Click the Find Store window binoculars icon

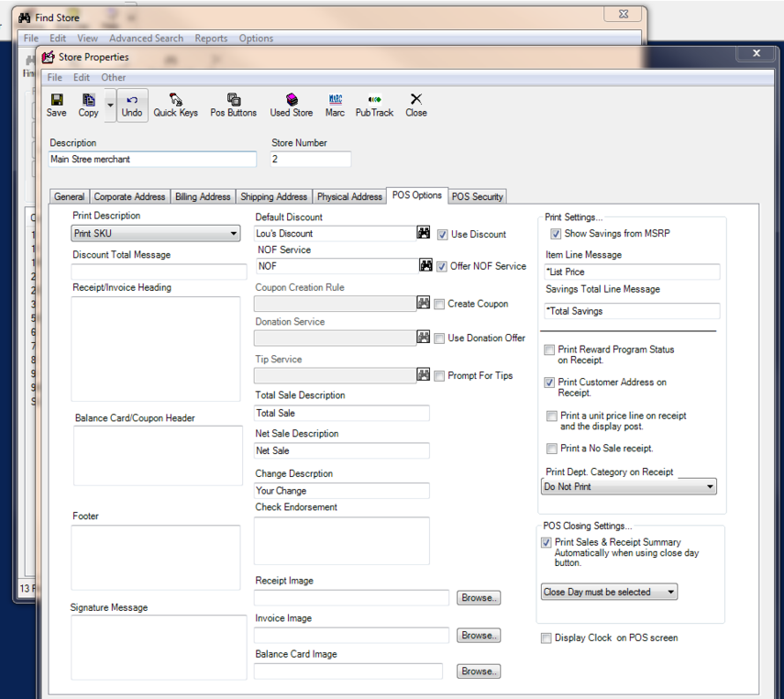point(25,18)
